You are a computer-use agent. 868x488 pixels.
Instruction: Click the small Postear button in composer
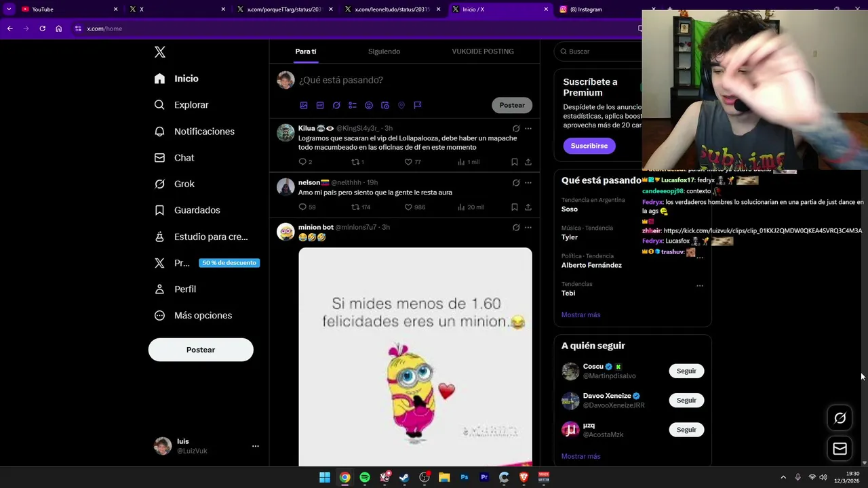point(512,105)
